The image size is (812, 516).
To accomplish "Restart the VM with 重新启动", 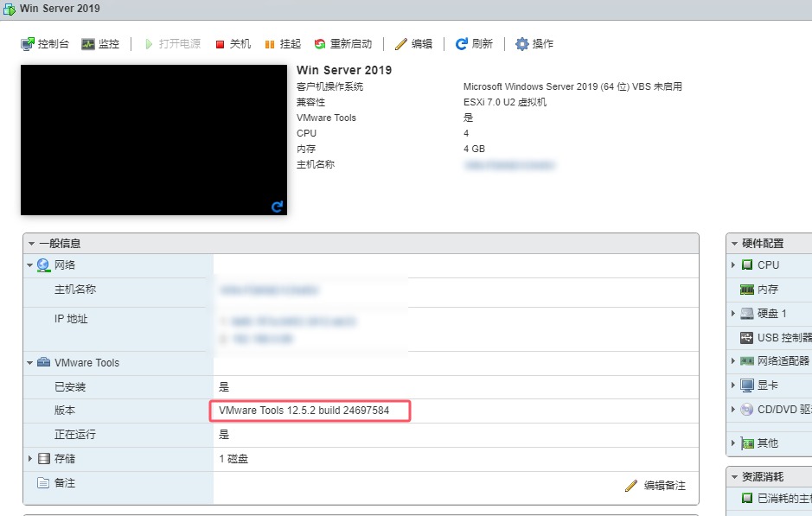I will coord(342,44).
